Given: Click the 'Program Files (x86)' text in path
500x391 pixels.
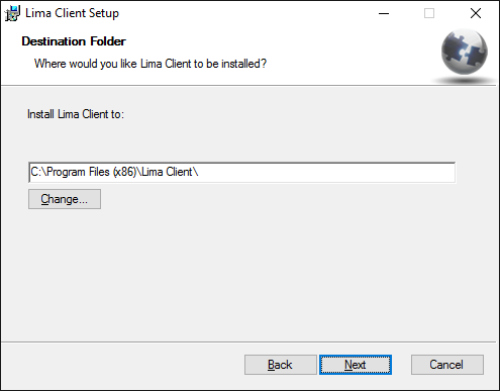Looking at the screenshot, I should 92,172.
